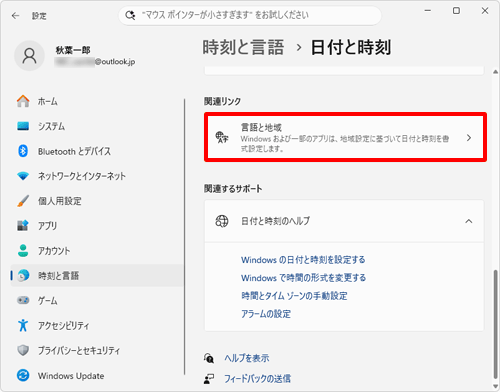Click ヘルプを表示 link

[247, 358]
